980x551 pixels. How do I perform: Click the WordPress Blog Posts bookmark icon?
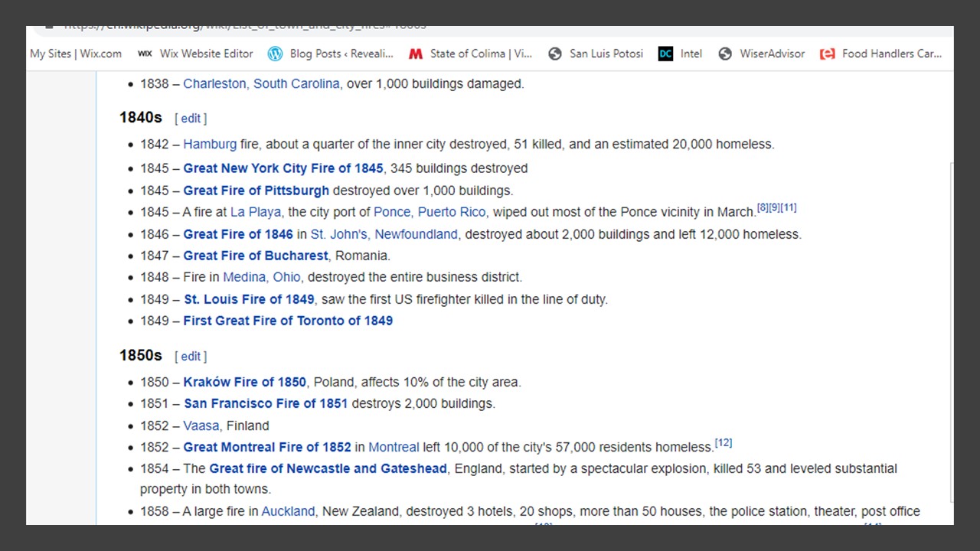[275, 54]
